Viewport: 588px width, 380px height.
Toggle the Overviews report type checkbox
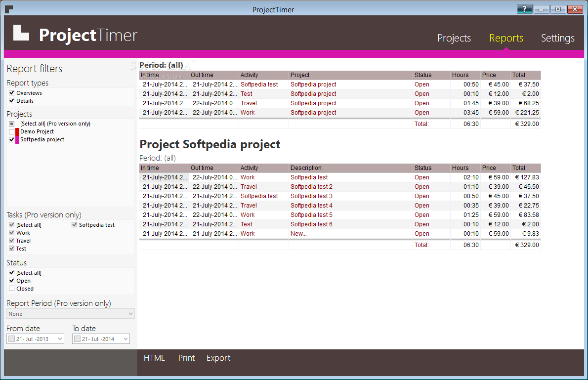(x=12, y=93)
